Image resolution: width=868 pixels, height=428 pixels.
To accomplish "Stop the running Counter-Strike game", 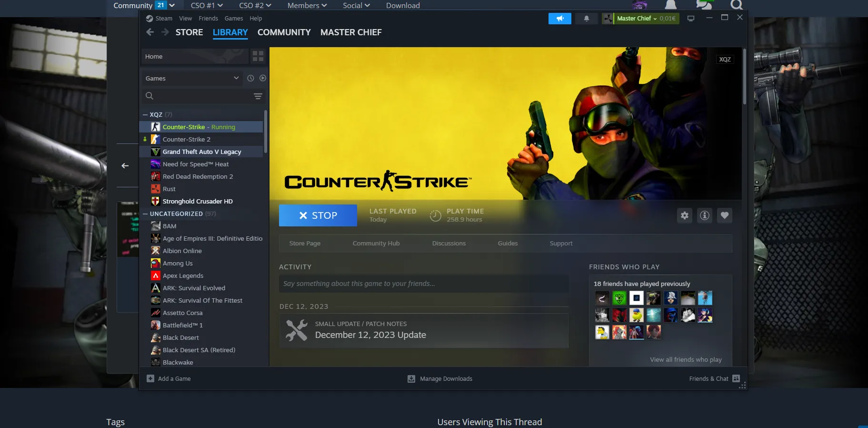I will [318, 215].
